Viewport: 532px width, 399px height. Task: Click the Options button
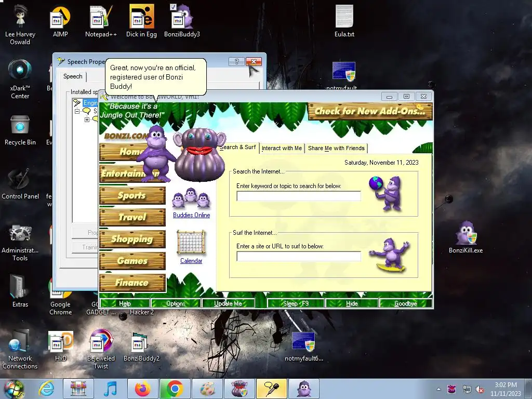point(176,303)
